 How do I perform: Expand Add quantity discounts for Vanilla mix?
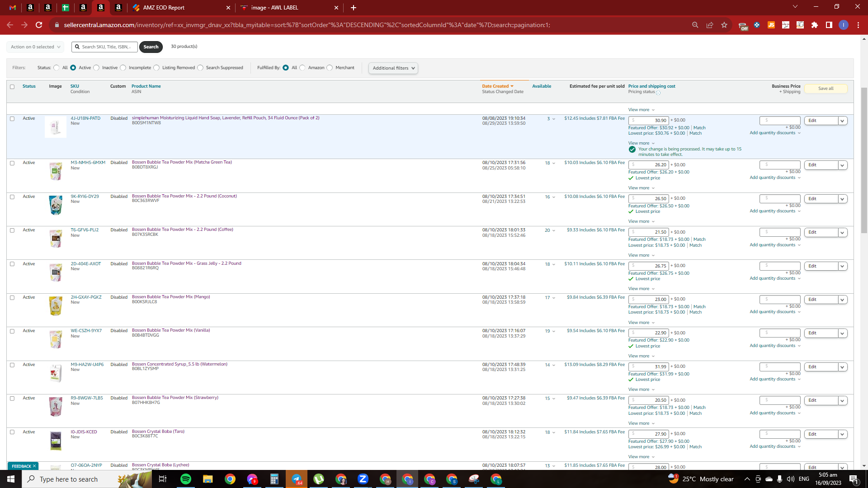775,346
